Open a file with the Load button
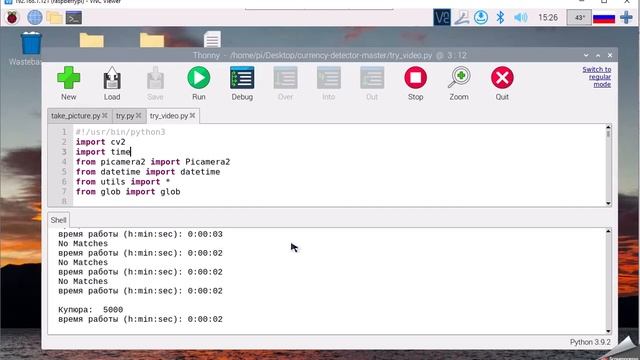 [112, 83]
